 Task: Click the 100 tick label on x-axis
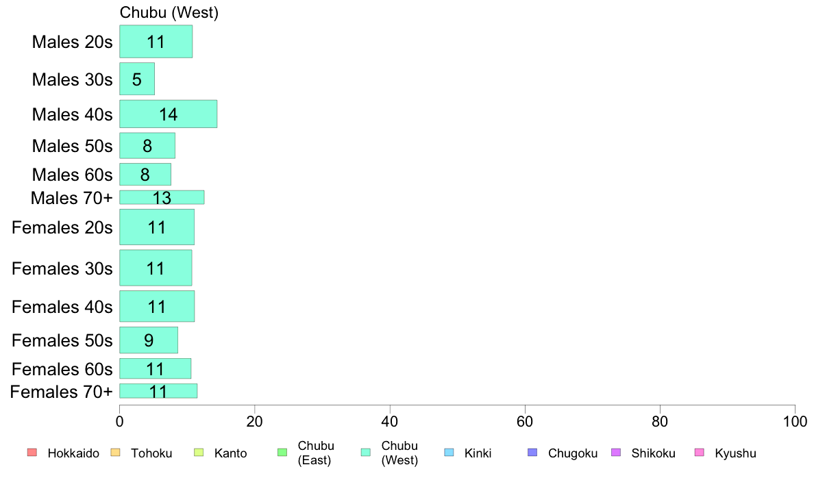(x=795, y=421)
